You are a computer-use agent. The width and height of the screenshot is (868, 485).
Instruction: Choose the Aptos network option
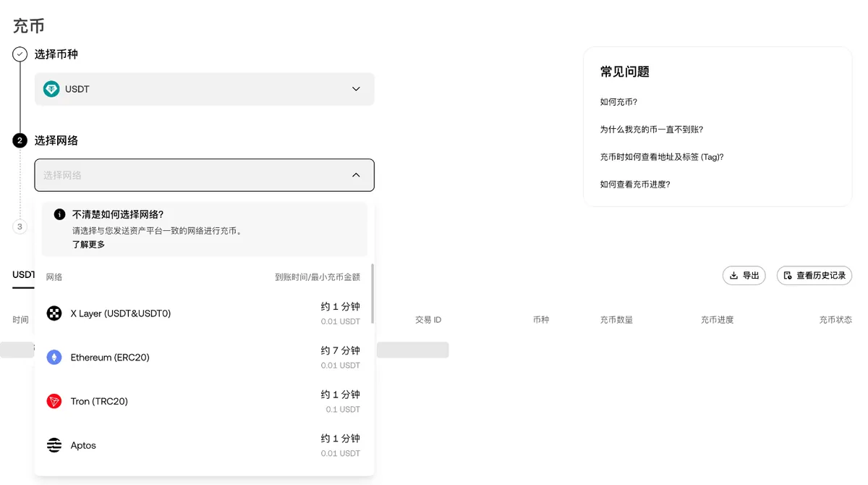pos(203,445)
